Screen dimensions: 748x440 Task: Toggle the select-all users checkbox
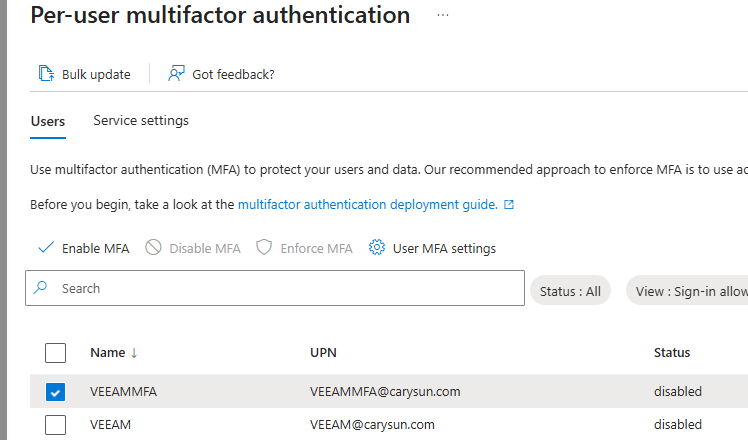(x=56, y=353)
